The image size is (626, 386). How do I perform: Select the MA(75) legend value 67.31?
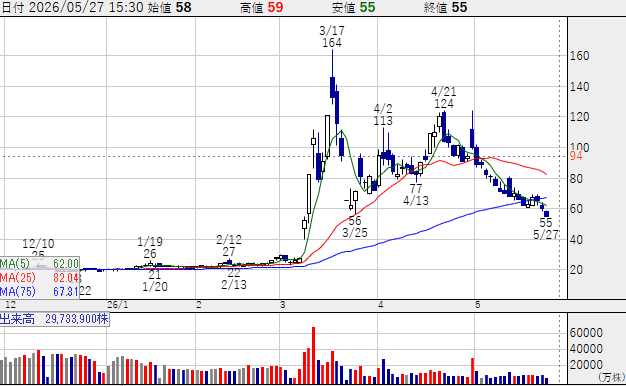point(66,291)
